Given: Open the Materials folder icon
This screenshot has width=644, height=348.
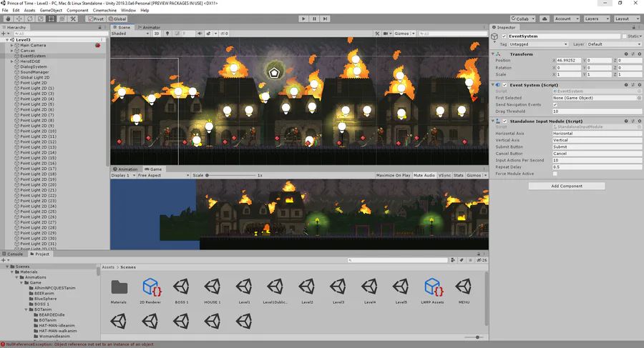Looking at the screenshot, I should pyautogui.click(x=119, y=287).
